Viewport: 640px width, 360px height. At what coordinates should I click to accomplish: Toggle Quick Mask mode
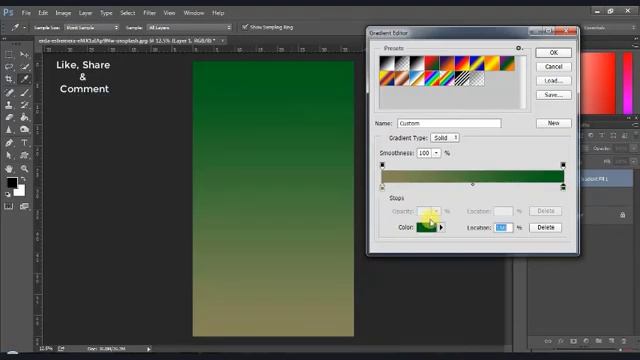(x=9, y=207)
